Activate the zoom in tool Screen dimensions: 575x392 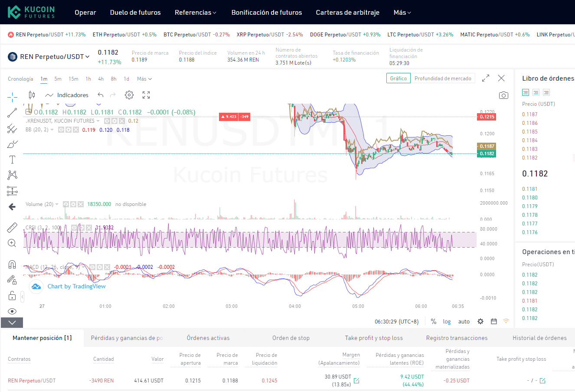12,243
